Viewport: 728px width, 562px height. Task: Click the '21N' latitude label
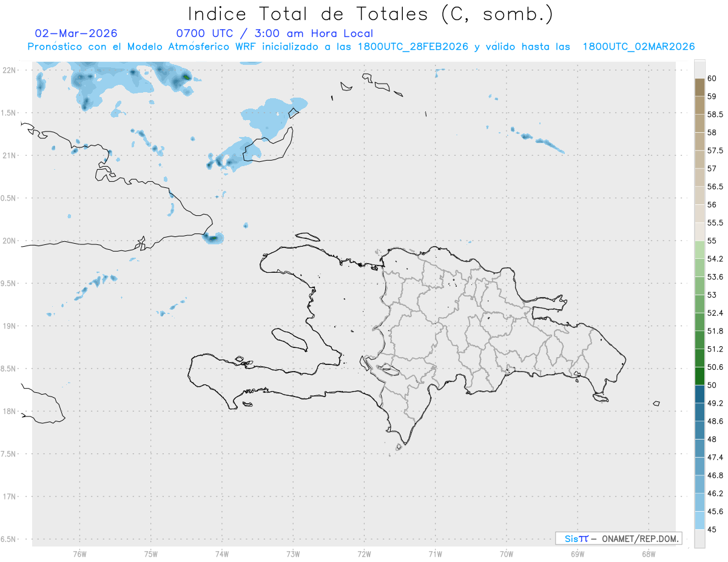[x=9, y=155]
